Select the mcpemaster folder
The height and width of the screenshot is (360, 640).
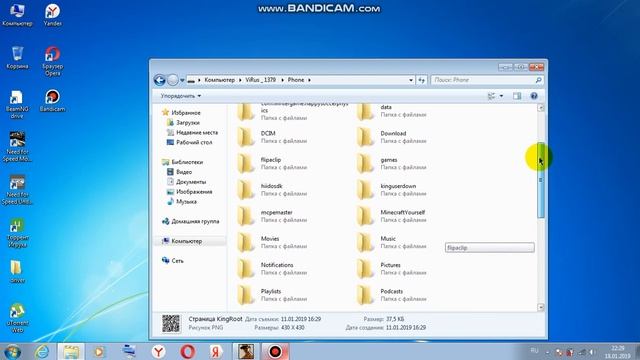271,216
